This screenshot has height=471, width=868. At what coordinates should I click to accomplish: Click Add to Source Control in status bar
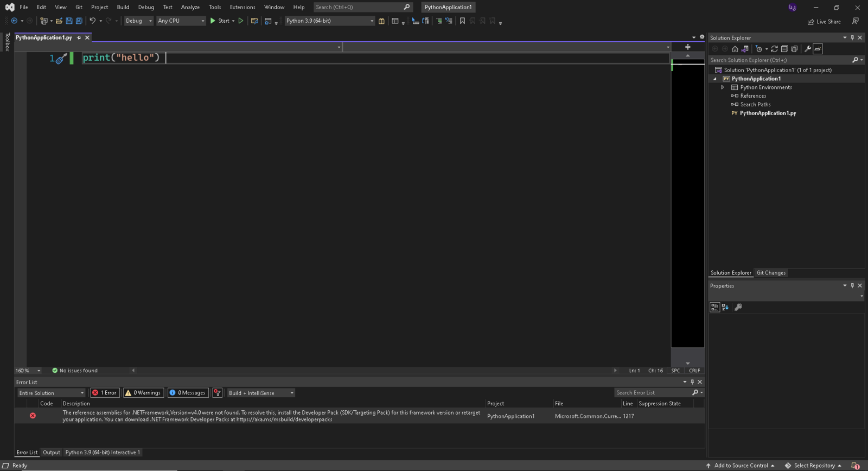[740, 466]
